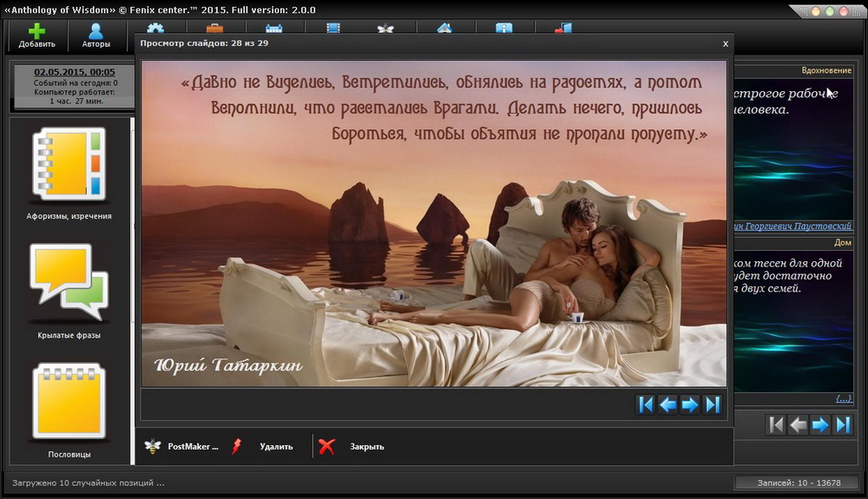Viewport: 868px width, 499px height.
Task: Go to next record in main panel
Action: [820, 425]
